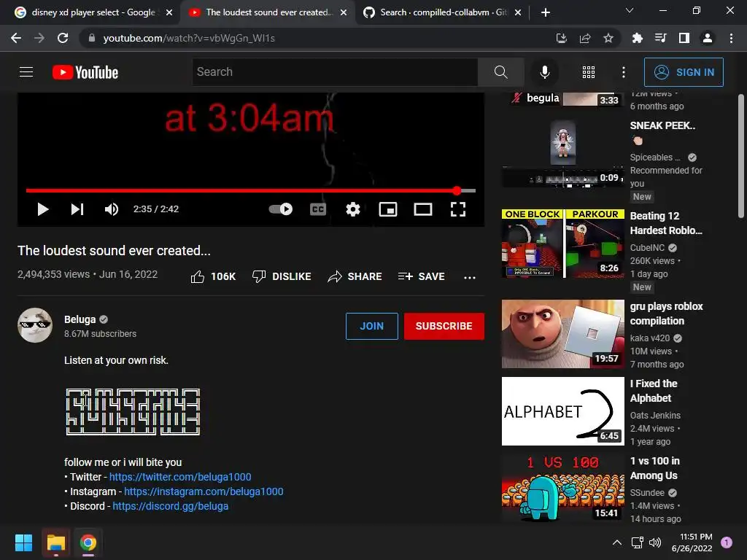The image size is (747, 560).
Task: Sign in to YouTube
Action: 684,72
